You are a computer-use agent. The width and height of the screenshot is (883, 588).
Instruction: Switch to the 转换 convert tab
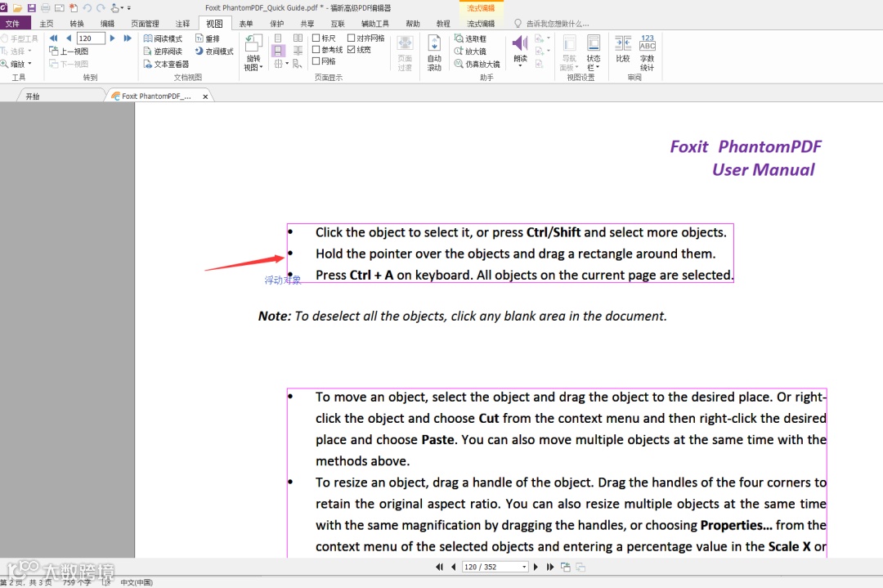77,24
